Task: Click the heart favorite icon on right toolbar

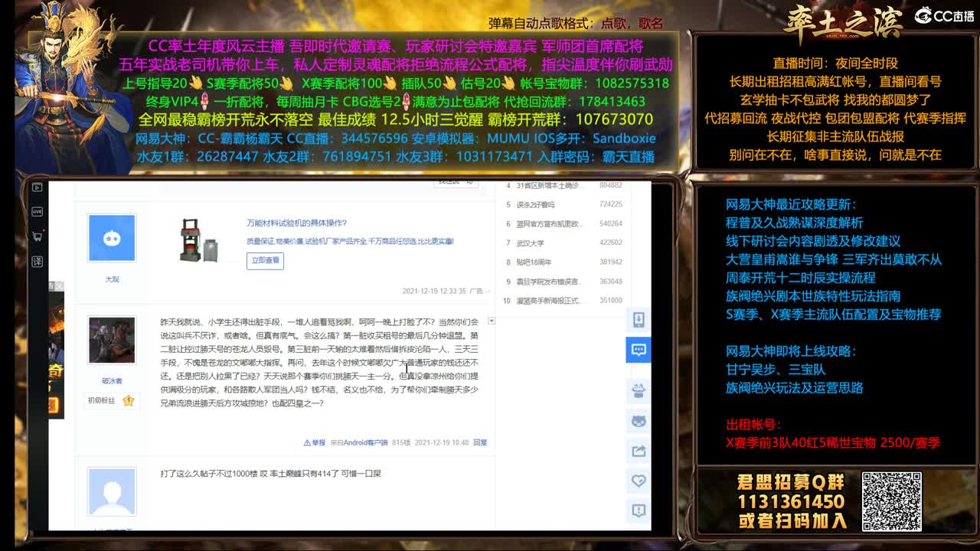Action: pyautogui.click(x=639, y=481)
